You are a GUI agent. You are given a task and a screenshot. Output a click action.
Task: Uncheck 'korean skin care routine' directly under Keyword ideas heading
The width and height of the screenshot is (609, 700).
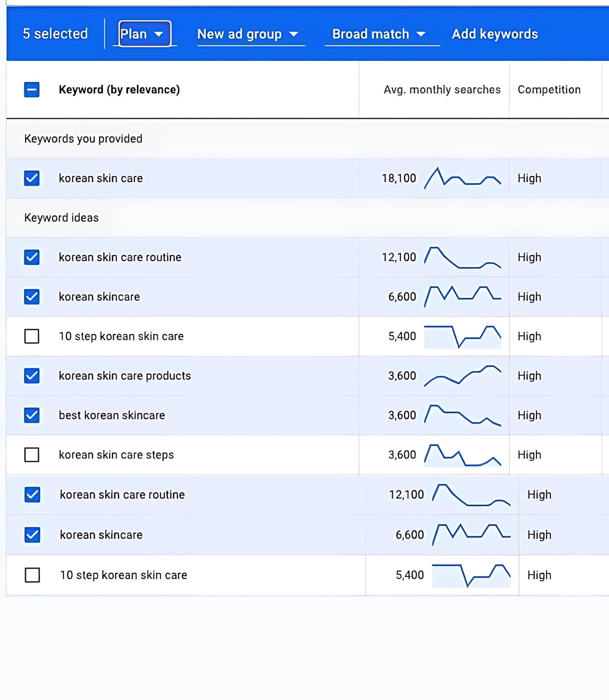click(32, 257)
